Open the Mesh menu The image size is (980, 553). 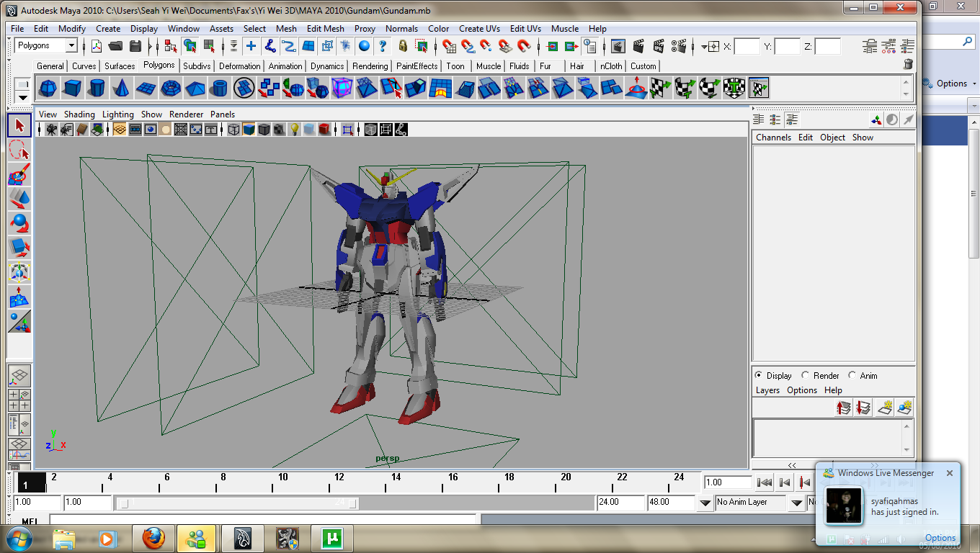click(x=286, y=29)
